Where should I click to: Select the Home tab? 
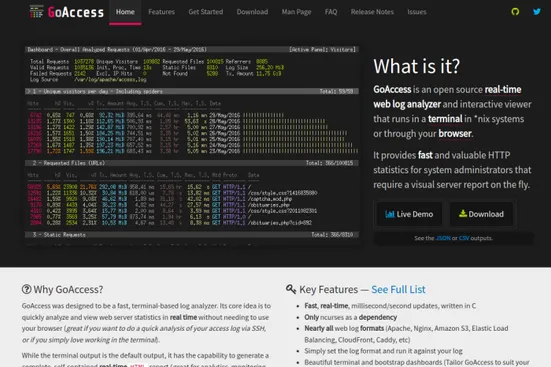[x=125, y=12]
